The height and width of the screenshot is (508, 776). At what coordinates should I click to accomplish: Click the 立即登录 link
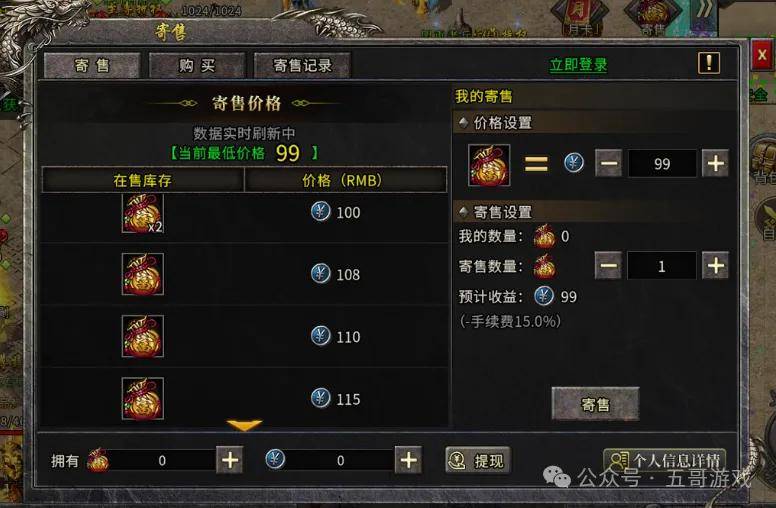click(579, 65)
